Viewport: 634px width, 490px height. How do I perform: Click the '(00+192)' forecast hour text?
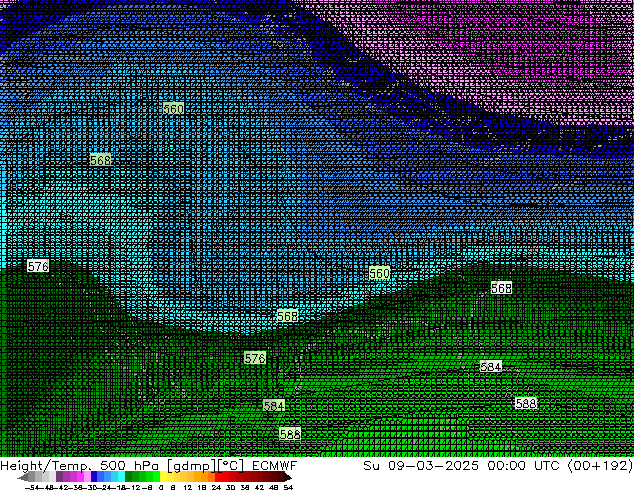pyautogui.click(x=600, y=466)
